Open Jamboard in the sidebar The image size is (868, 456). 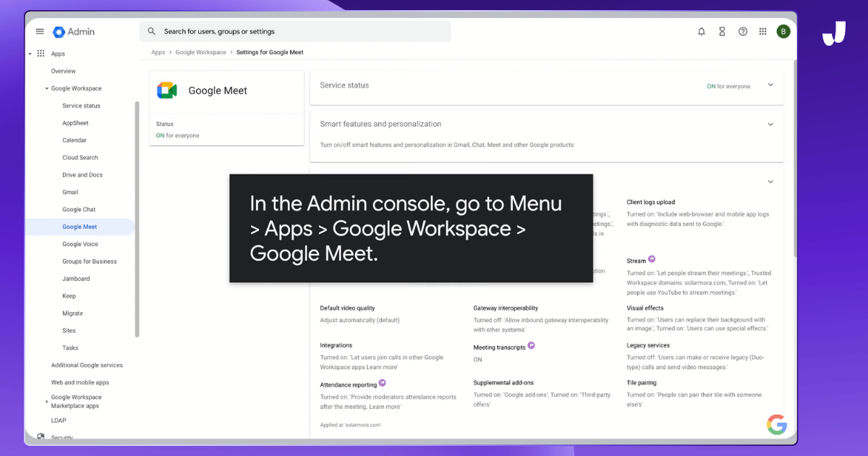[x=76, y=279]
